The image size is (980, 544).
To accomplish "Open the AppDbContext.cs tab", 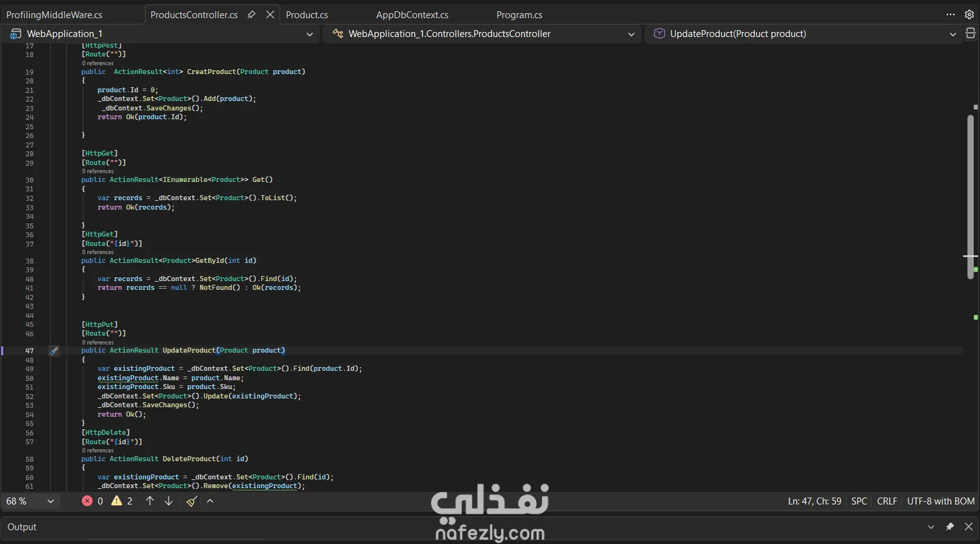I will coord(412,14).
